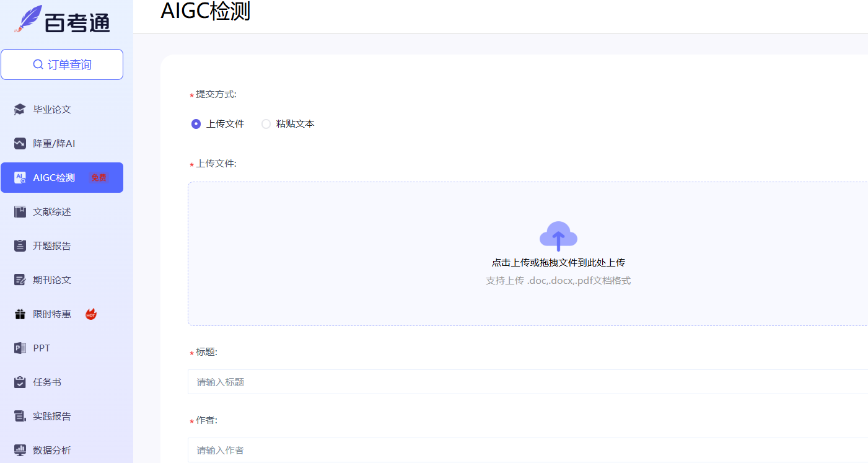The image size is (868, 463).
Task: Click the 订单查询 button
Action: [x=62, y=64]
